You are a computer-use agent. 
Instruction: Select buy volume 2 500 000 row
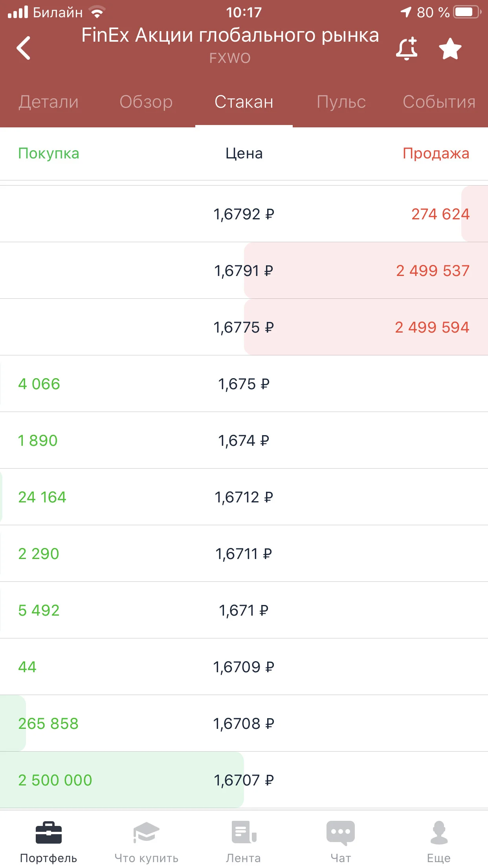pos(244,780)
